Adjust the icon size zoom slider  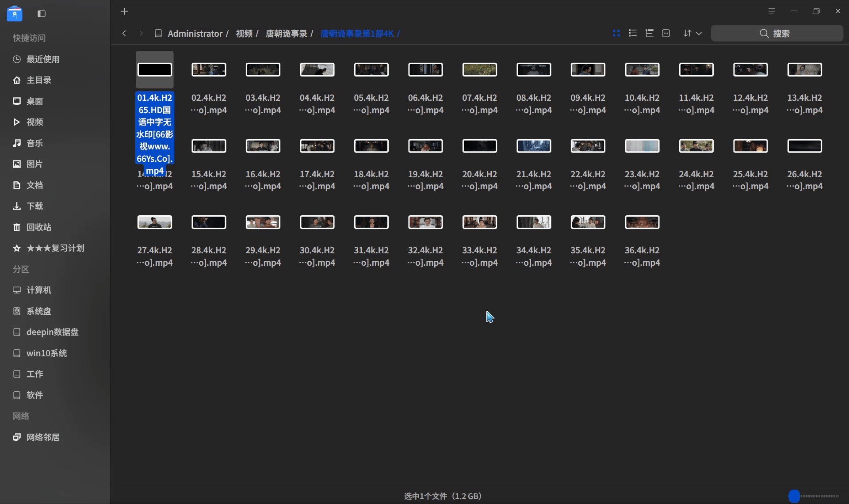point(794,496)
